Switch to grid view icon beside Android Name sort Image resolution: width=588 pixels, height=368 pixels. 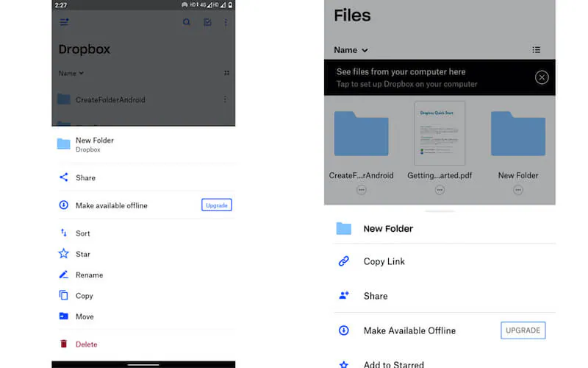pyautogui.click(x=227, y=73)
